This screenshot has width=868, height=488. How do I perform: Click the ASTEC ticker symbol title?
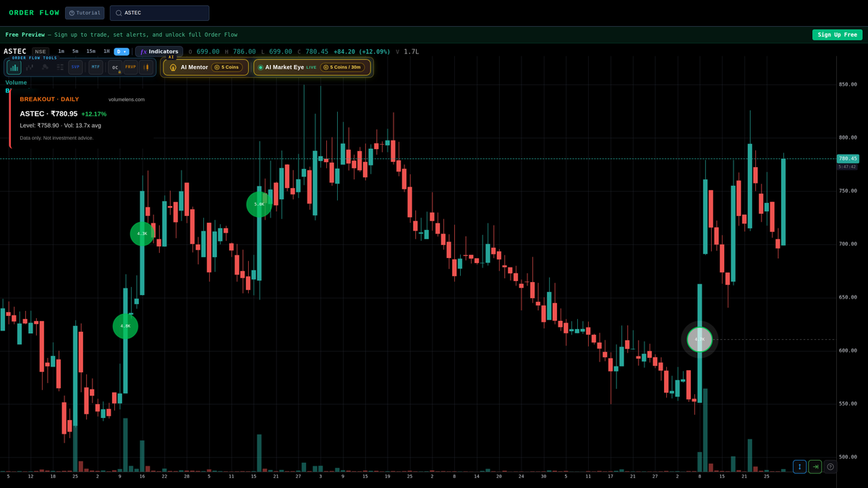(14, 51)
